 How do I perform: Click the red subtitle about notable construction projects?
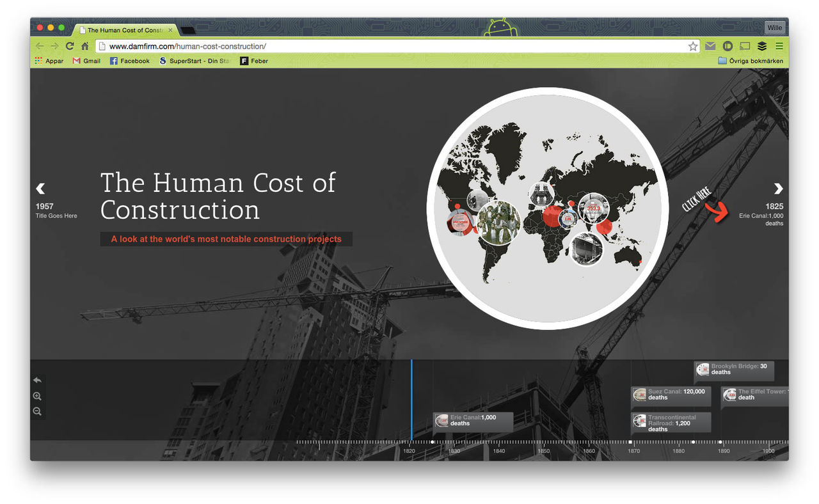tap(226, 239)
